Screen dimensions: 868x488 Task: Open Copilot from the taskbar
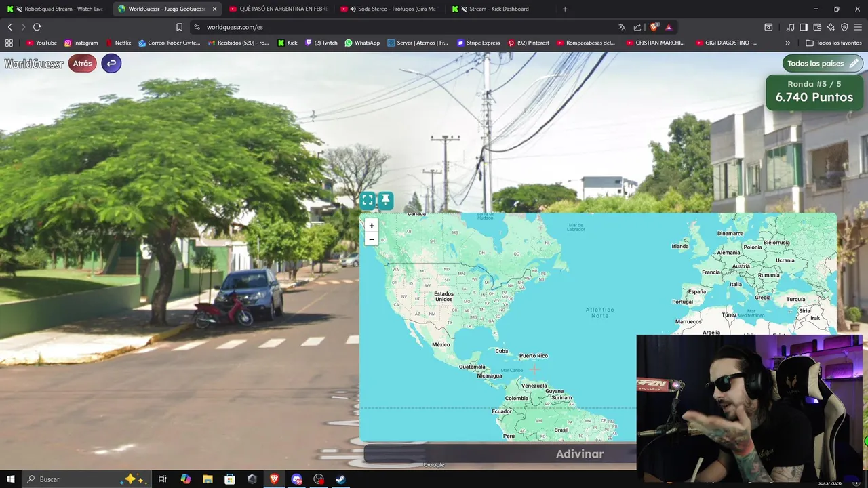186,479
